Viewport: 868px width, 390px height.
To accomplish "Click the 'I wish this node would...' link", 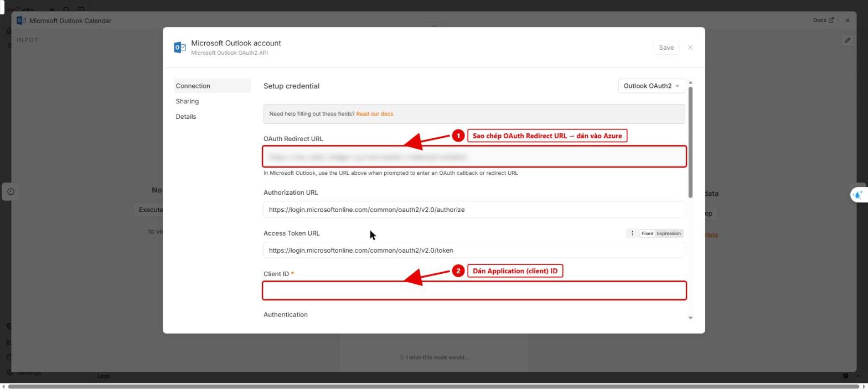I will pos(435,357).
